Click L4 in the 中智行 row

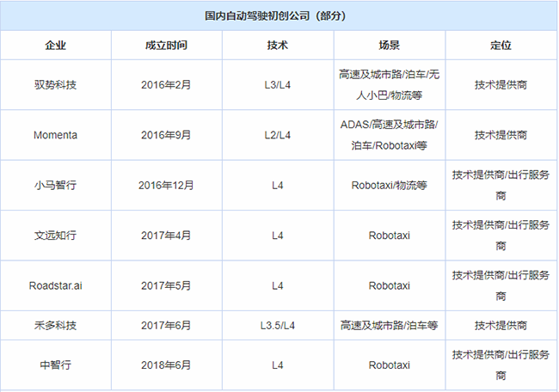(x=278, y=365)
